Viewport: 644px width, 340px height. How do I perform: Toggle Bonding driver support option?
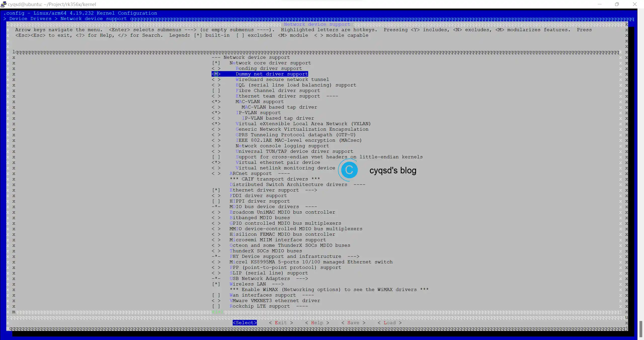coord(216,69)
